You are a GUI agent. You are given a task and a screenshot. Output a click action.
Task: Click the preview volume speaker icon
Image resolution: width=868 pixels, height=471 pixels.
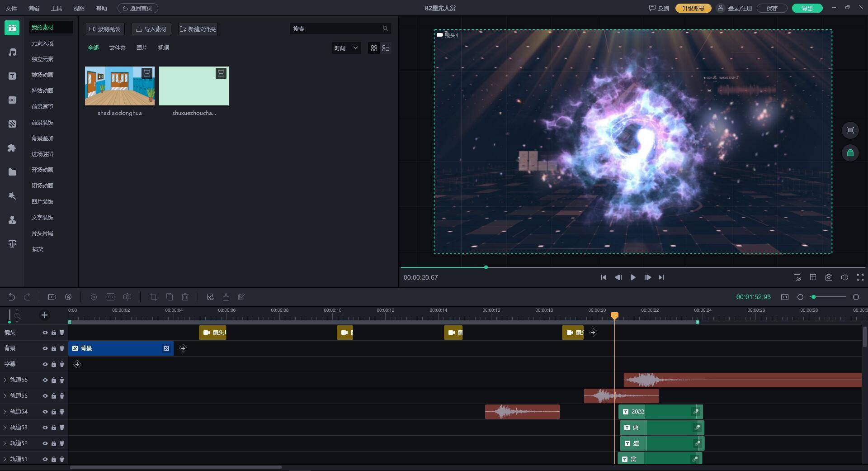844,277
